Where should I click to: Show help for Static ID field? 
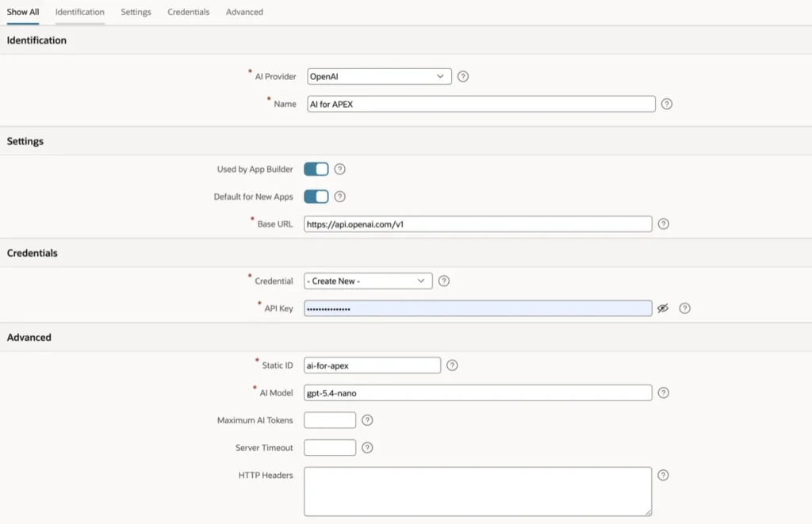point(452,365)
